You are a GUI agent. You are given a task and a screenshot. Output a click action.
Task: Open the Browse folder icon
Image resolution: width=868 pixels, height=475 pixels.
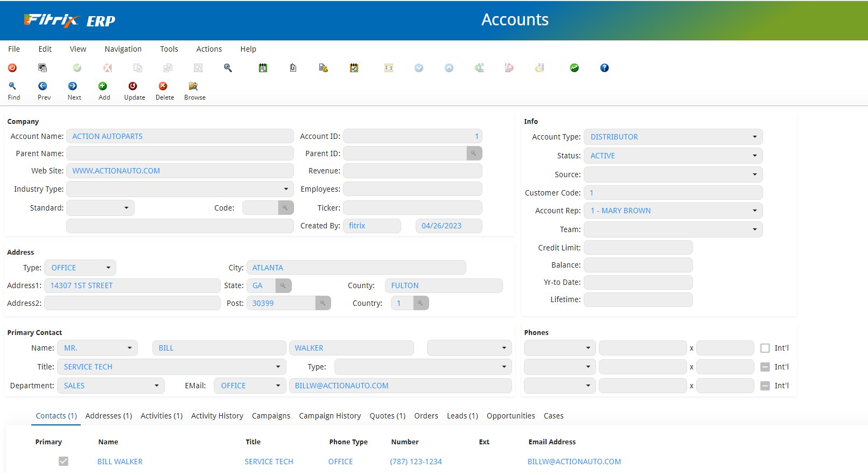pos(193,86)
